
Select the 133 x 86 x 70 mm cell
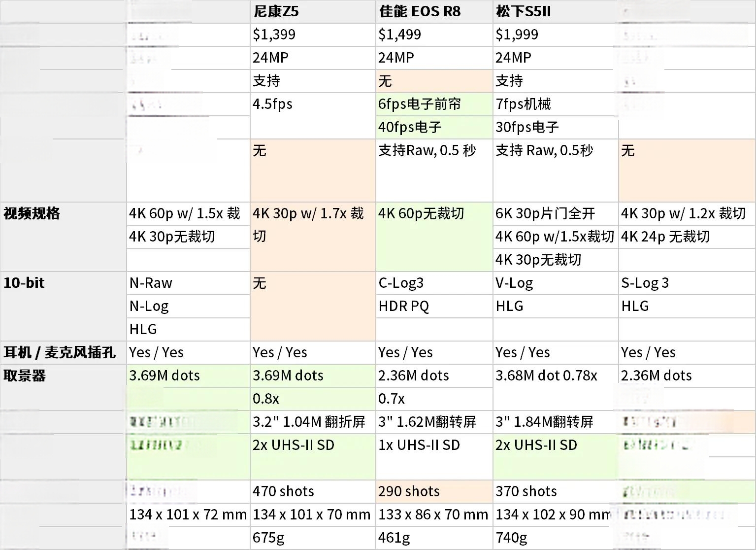434,515
